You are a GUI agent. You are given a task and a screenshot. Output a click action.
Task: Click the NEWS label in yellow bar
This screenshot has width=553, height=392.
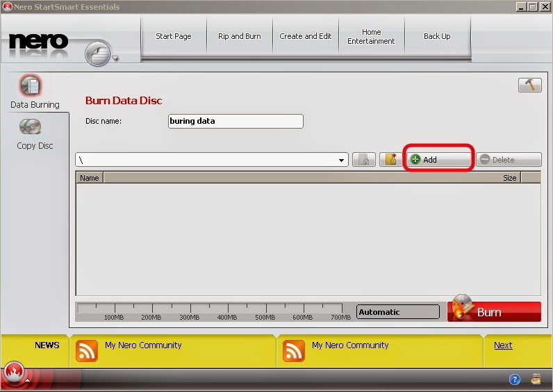pyautogui.click(x=47, y=345)
